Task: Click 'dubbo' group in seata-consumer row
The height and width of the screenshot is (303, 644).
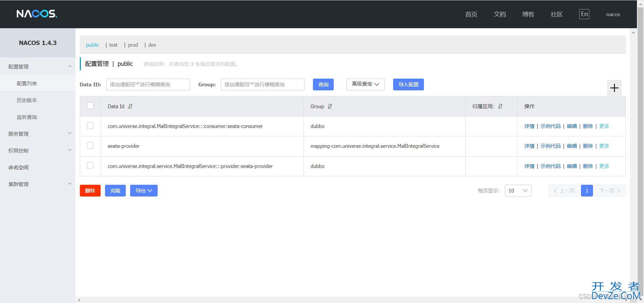Action: (317, 126)
